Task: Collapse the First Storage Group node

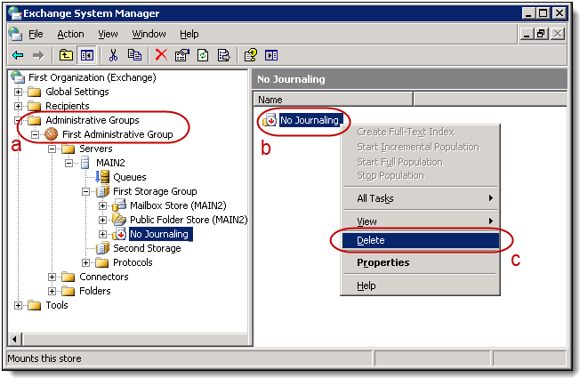Action: (86, 191)
